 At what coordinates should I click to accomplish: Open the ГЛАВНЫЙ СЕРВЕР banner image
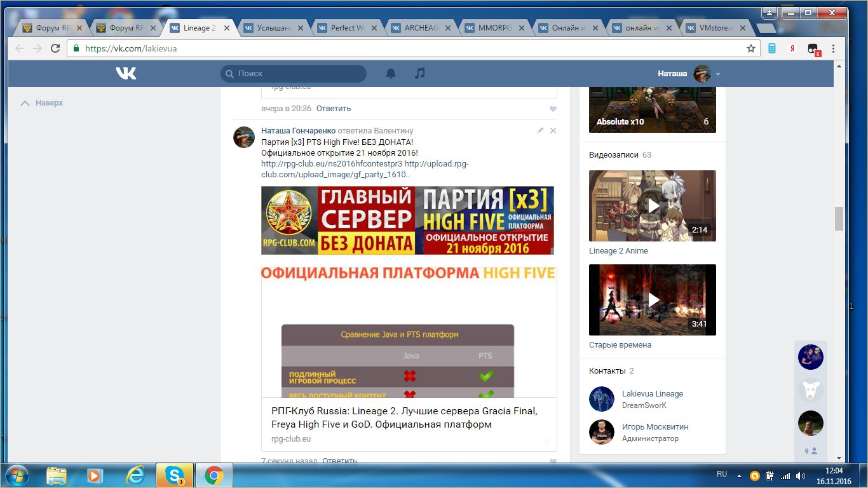pos(407,220)
